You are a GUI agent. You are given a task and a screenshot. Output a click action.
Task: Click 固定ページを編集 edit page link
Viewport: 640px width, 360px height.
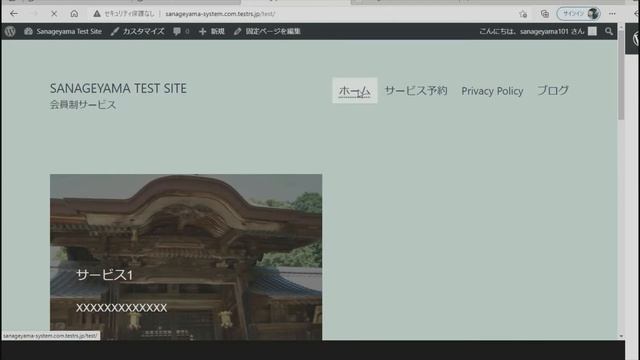(267, 31)
